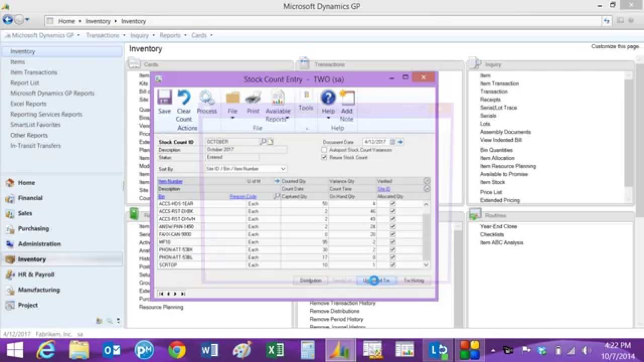The height and width of the screenshot is (362, 644).
Task: Toggle Verified checkbox for PHON-ATT-53BK
Action: [392, 250]
